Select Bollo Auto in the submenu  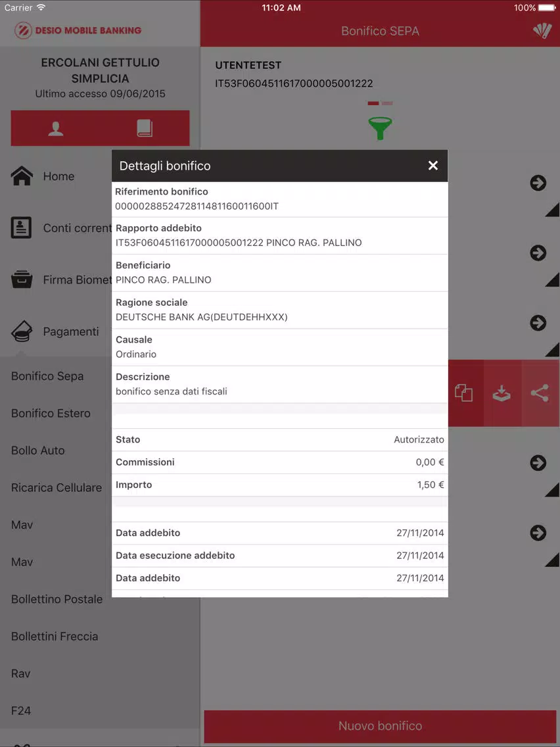(x=37, y=450)
